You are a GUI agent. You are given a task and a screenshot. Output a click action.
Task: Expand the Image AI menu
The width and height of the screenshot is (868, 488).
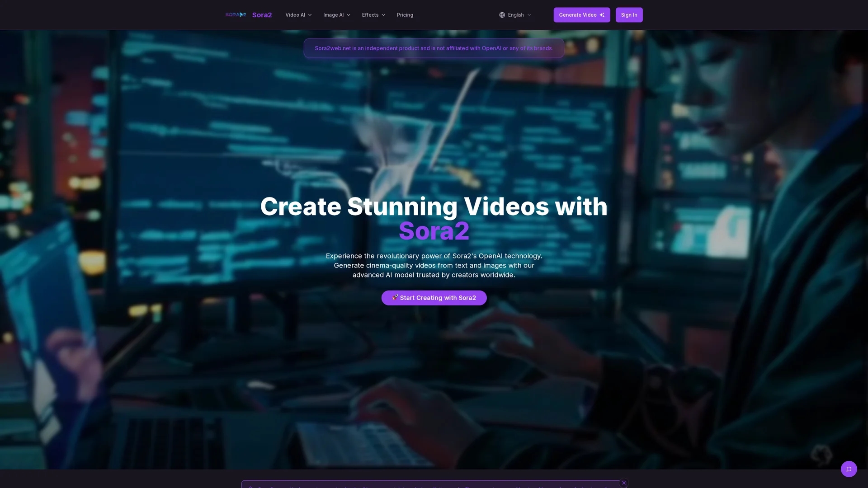[336, 15]
